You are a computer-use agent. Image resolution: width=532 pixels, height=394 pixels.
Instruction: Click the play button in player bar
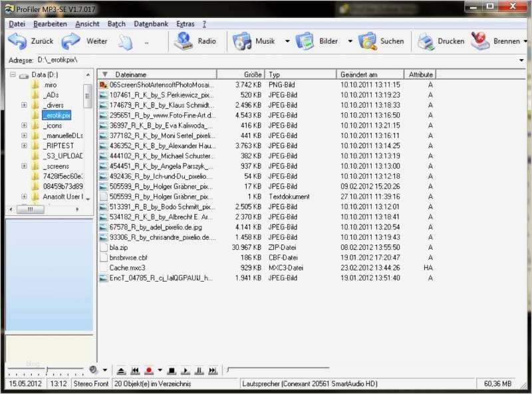coord(186,371)
